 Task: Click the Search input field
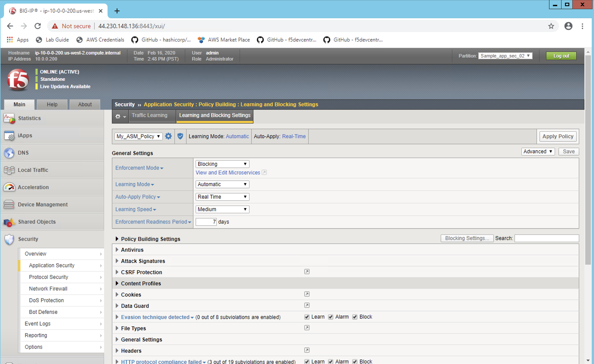pos(547,238)
